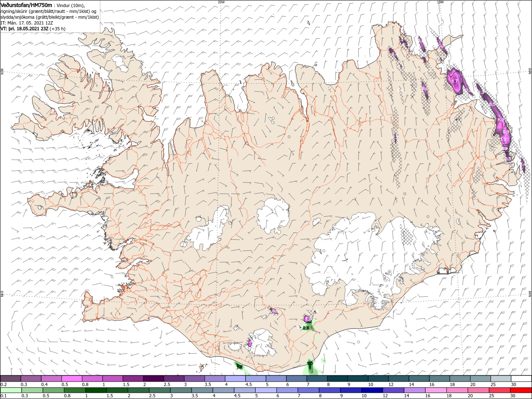Screen dimensions: 532x399
Task: Click the 'IT: Mán. 17. 05. 2021 12Z' line
Action: point(27,23)
